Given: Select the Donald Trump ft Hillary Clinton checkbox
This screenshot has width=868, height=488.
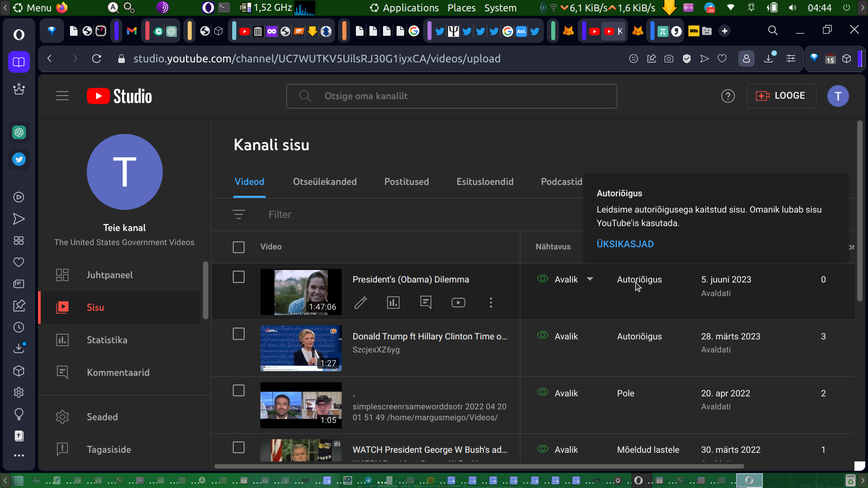Looking at the screenshot, I should tap(239, 334).
